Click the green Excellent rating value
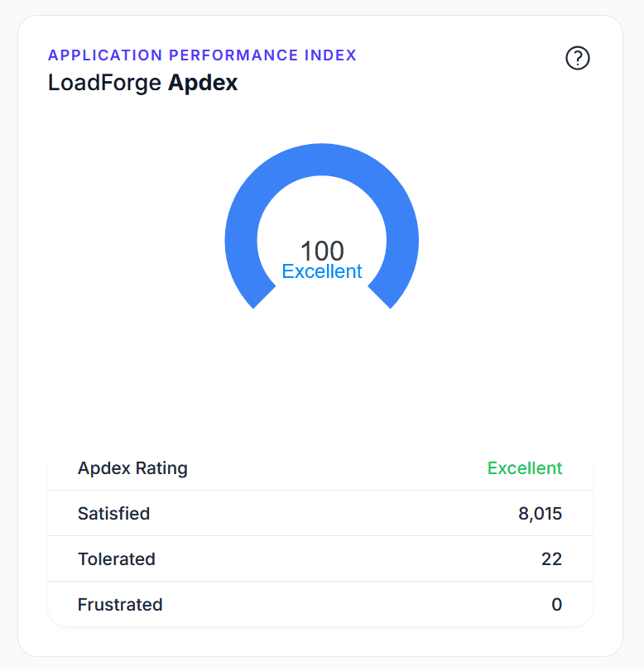This screenshot has width=644, height=671. pyautogui.click(x=524, y=468)
